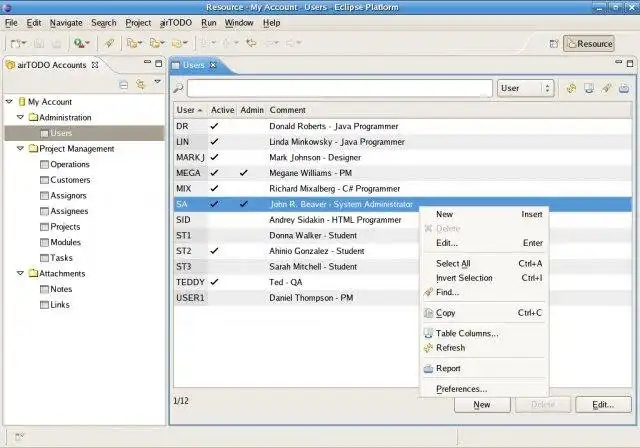
Task: Click the user search text field
Action: coord(340,88)
